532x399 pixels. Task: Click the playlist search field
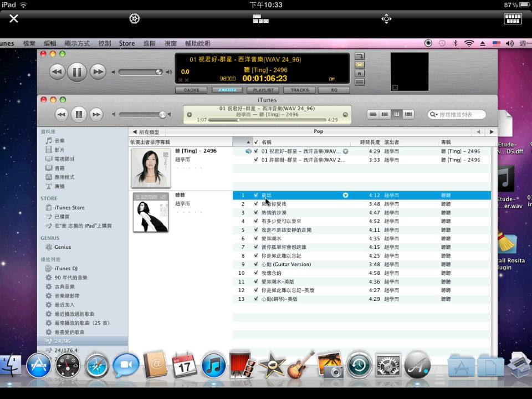[457, 115]
